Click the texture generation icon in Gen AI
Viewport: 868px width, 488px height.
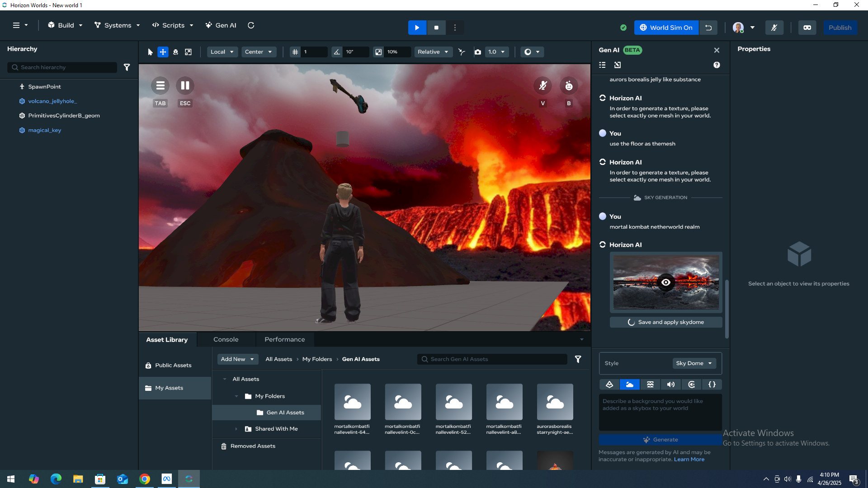(x=650, y=385)
